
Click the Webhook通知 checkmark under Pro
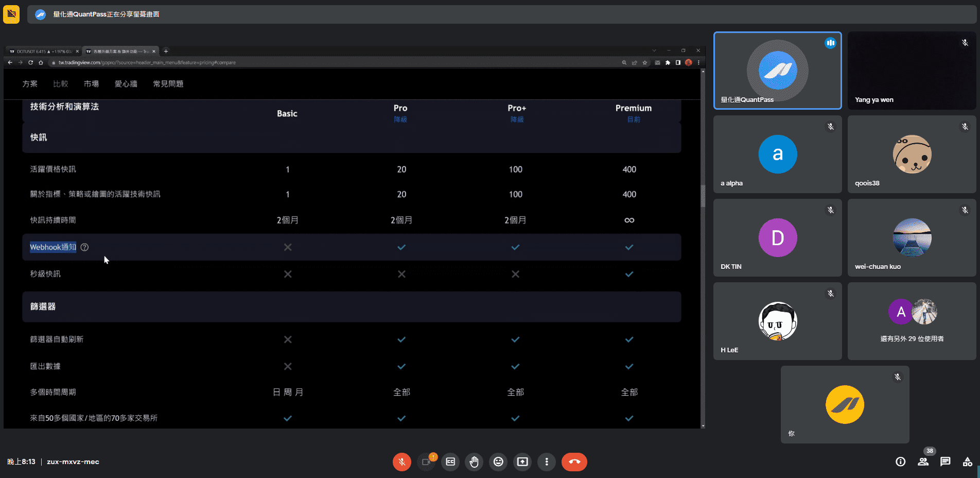(x=401, y=247)
